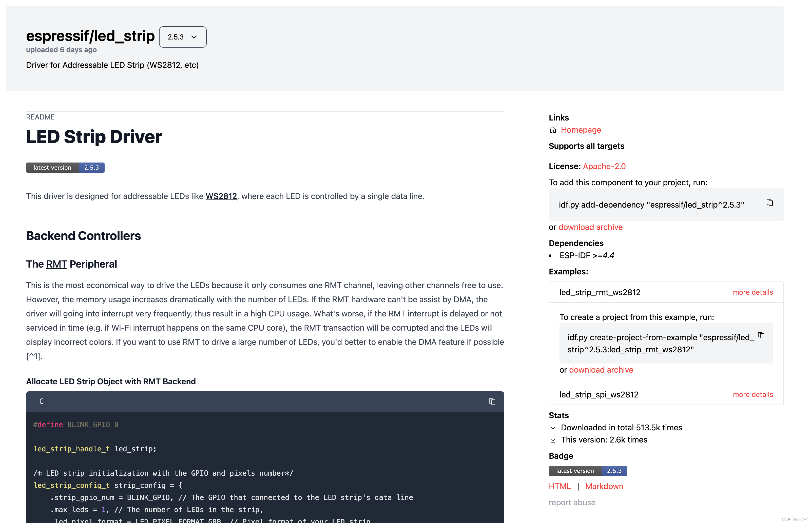Click the HTML badge format option
812x523 pixels.
click(559, 486)
